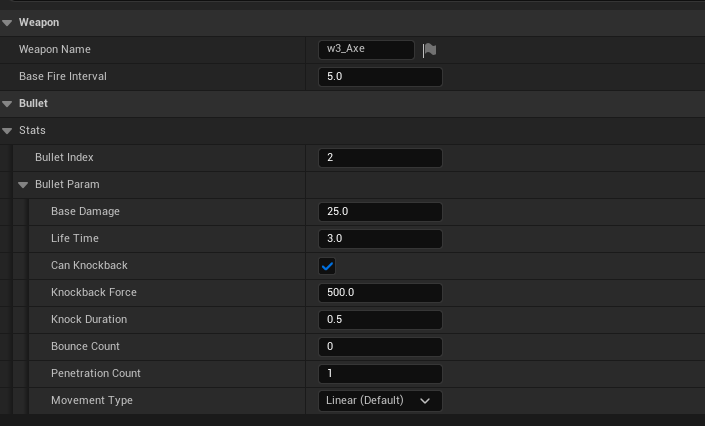Collapse the Weapon category
The image size is (705, 426).
(7, 23)
